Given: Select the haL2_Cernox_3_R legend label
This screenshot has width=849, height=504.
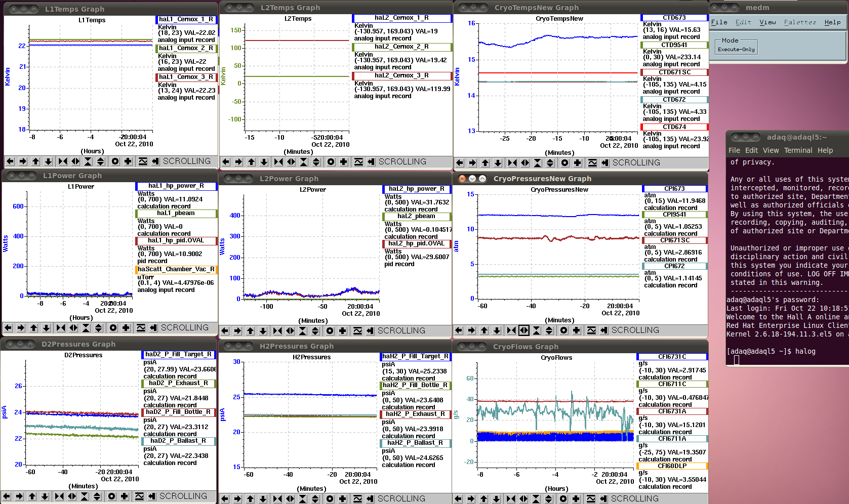Looking at the screenshot, I should pos(401,76).
